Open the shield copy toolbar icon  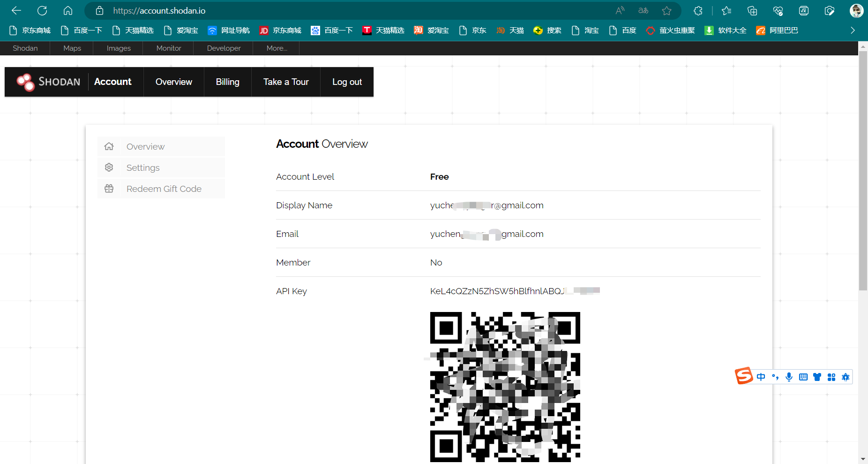[x=830, y=10]
